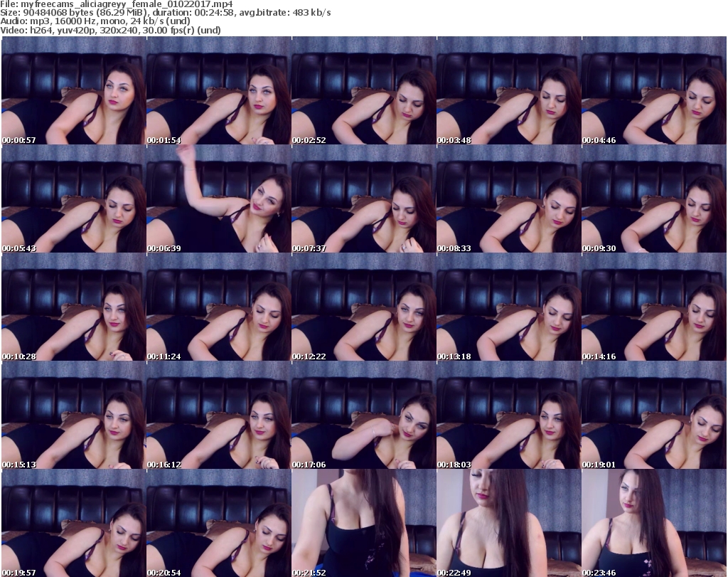Click the Audio mp3 info line
Viewport: 728px width, 577px height.
95,21
